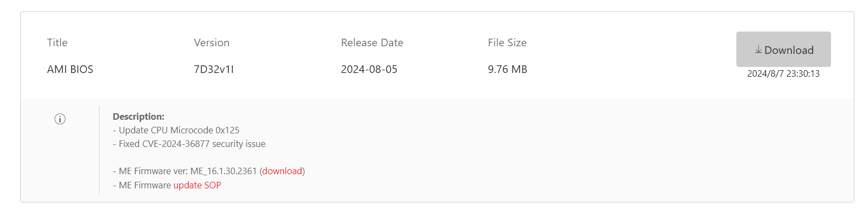Open the update SOP link
868x221 pixels.
pyautogui.click(x=197, y=185)
